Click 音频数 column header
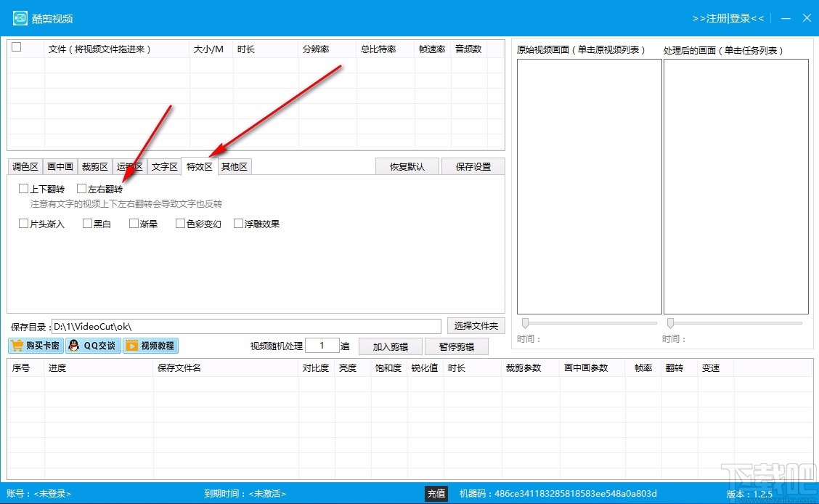This screenshot has height=504, width=819. click(469, 49)
